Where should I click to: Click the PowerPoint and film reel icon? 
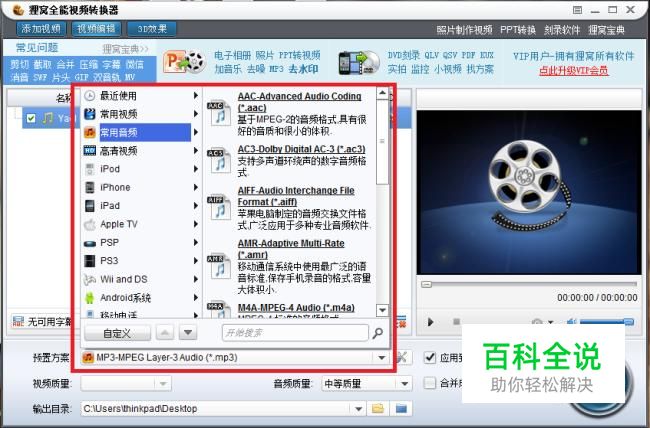pos(184,62)
